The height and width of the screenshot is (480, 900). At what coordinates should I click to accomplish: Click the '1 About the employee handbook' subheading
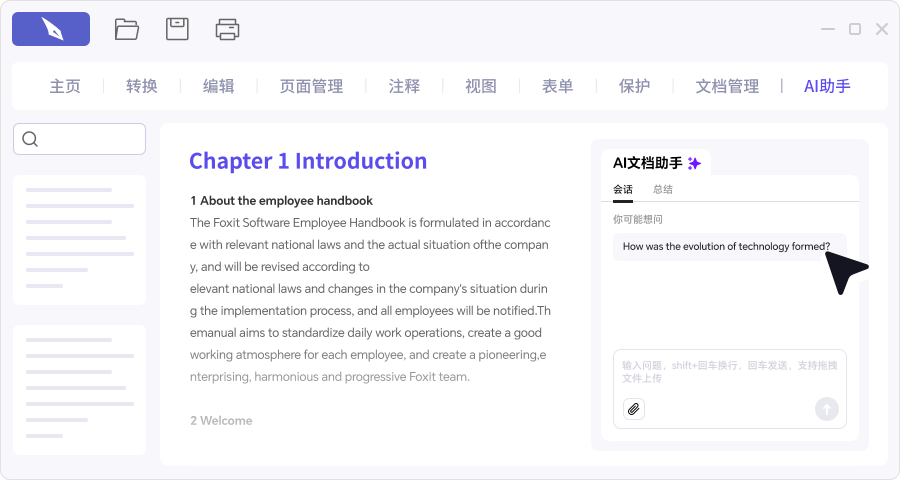point(281,201)
